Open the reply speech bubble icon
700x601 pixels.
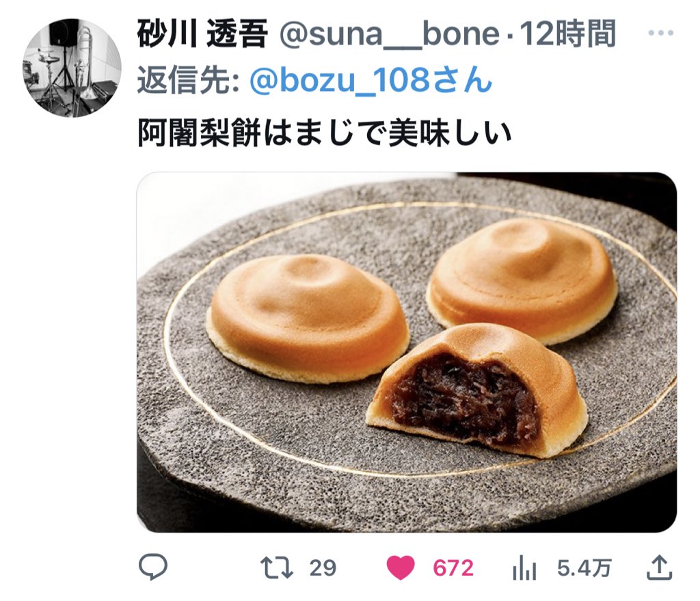153,567
